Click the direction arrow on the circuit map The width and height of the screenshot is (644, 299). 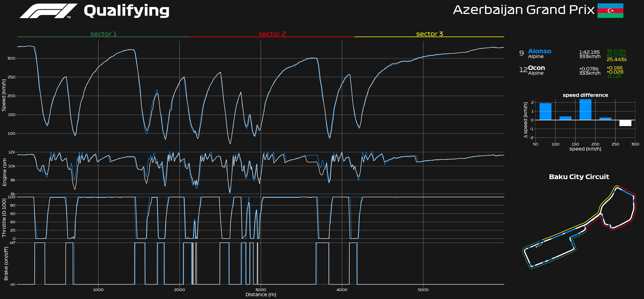pyautogui.click(x=539, y=246)
